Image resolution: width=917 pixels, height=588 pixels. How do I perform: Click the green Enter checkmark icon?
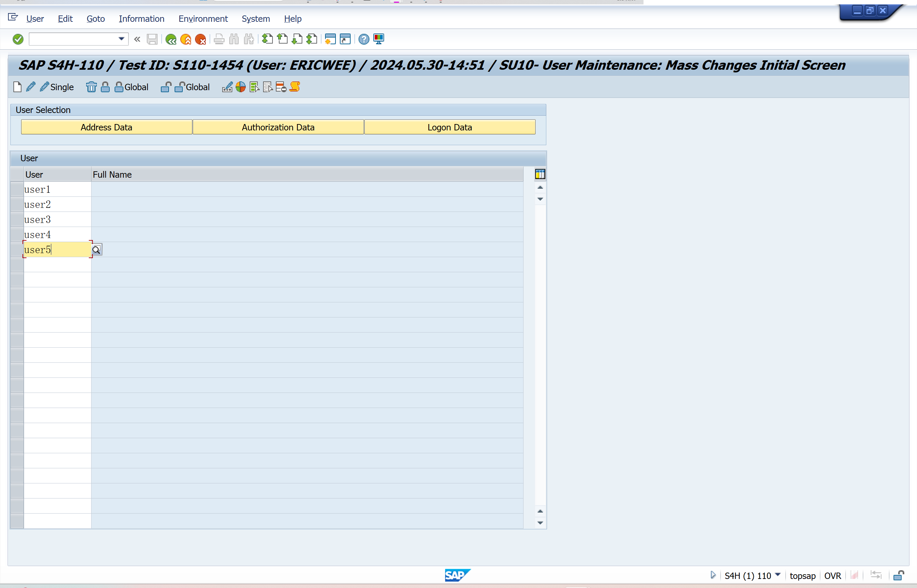click(x=18, y=39)
